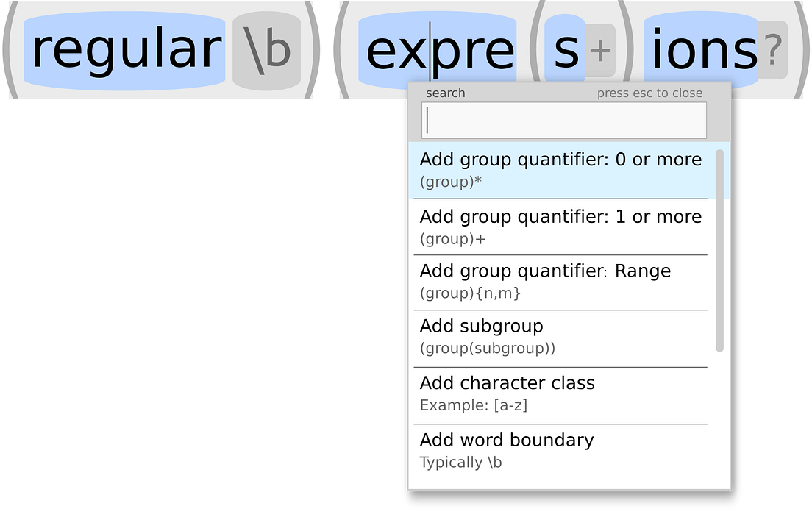Select the highlighted '0 or more' suggestion
The height and width of the screenshot is (531, 812).
tap(560, 169)
